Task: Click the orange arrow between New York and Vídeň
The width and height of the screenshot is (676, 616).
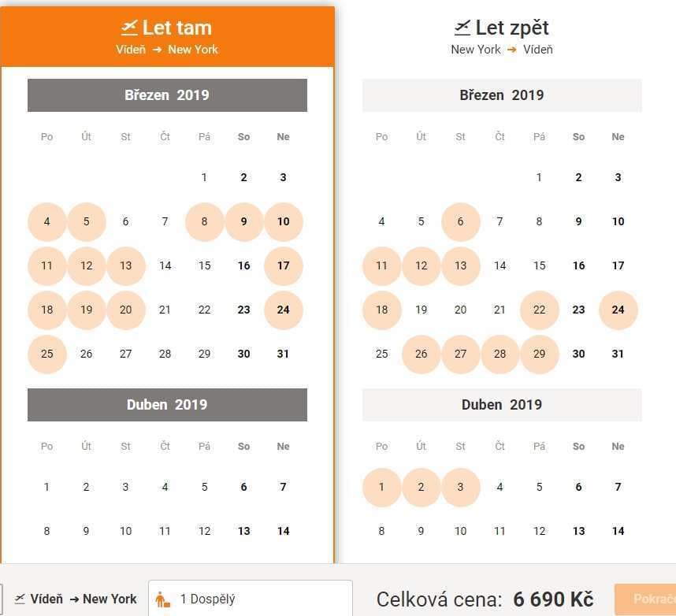Action: 512,50
